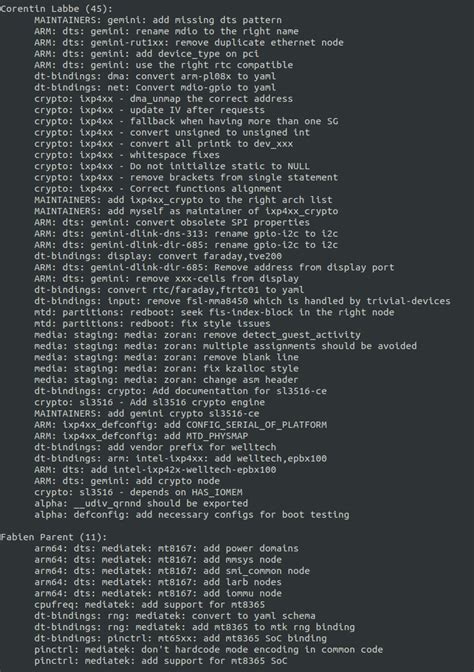Click 'Do not initialize static to NULL' line
Viewport: 474px width, 672px height.
[x=172, y=166]
